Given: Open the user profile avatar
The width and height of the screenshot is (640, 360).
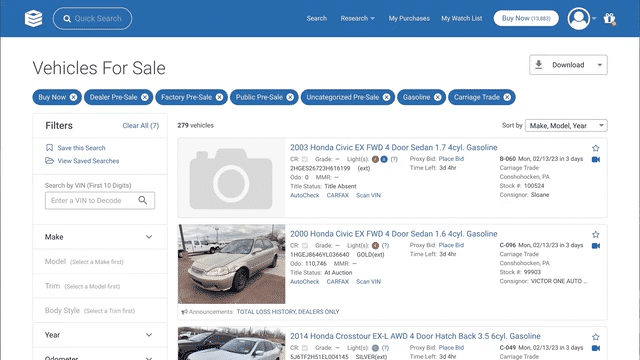Looking at the screenshot, I should click(x=578, y=18).
